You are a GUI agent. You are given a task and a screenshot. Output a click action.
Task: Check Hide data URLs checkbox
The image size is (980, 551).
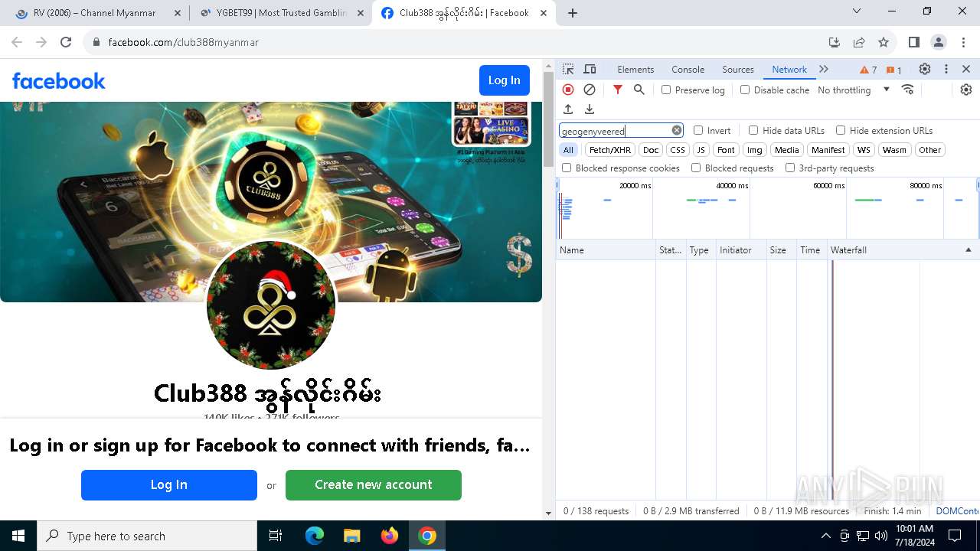tap(753, 130)
